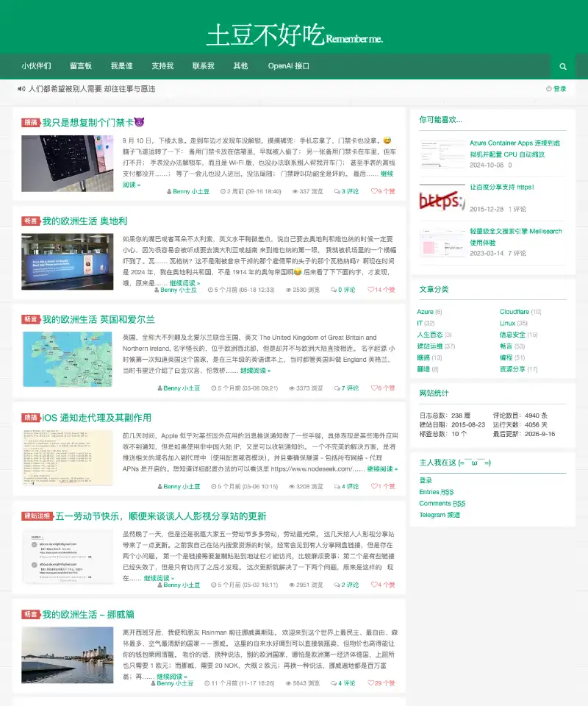Screen dimensions: 588x706
Task: Open the 留言板 menu item
Action: pos(81,65)
